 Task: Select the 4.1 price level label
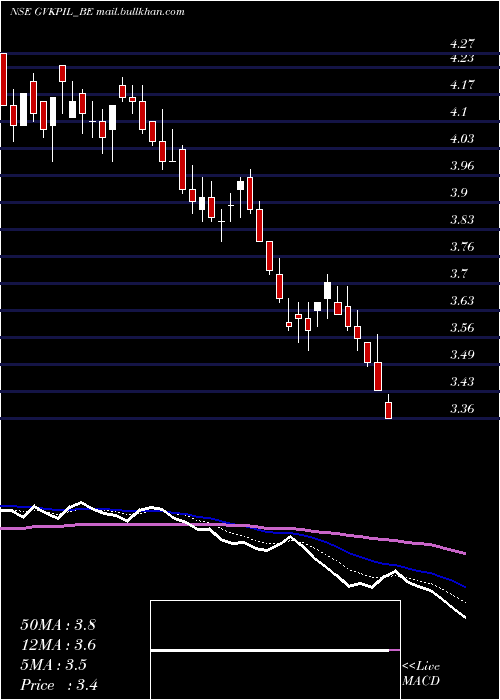(458, 112)
